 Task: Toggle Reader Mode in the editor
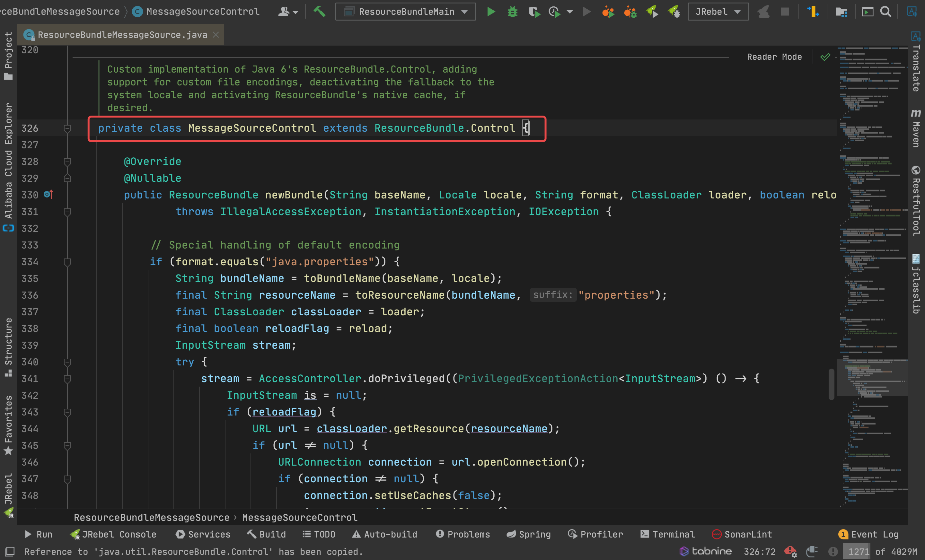[774, 57]
